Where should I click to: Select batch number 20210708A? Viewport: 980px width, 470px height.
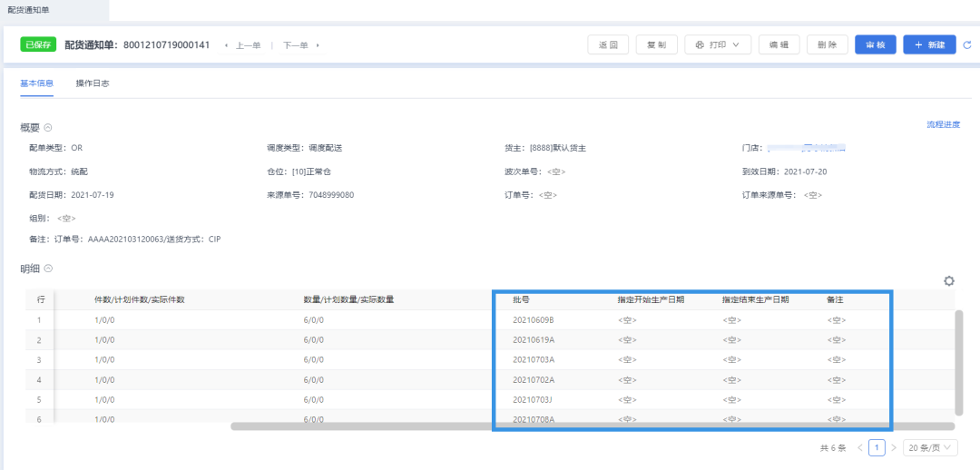click(534, 419)
